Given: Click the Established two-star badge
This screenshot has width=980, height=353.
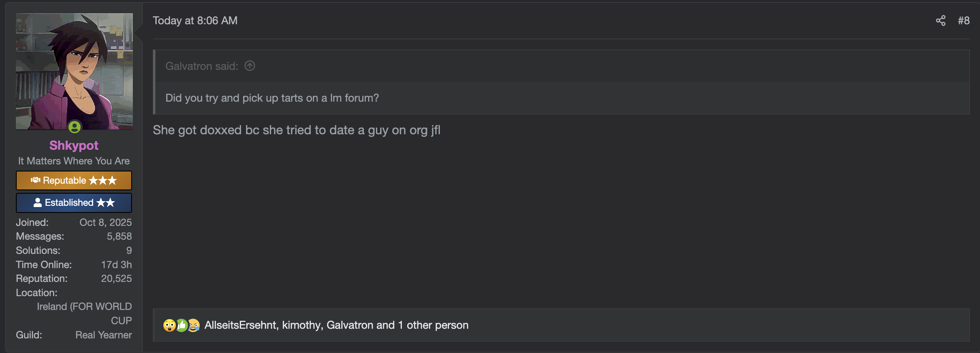Looking at the screenshot, I should [74, 202].
